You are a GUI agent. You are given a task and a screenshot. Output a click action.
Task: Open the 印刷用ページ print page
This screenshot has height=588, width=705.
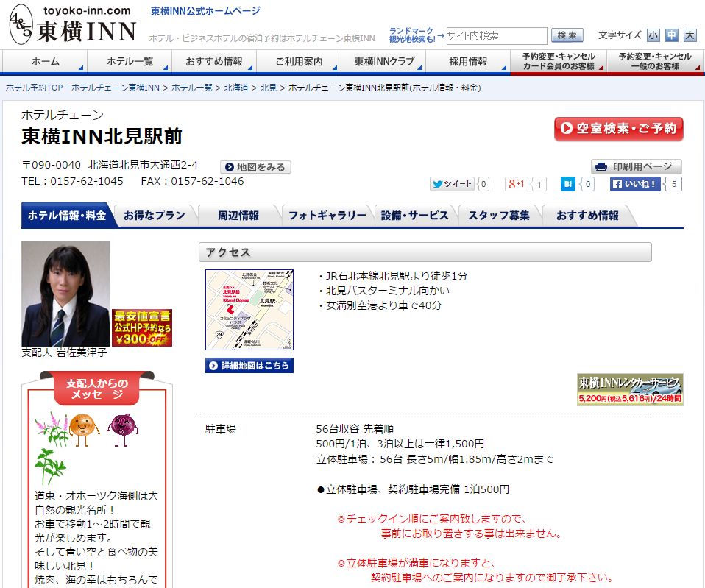637,167
